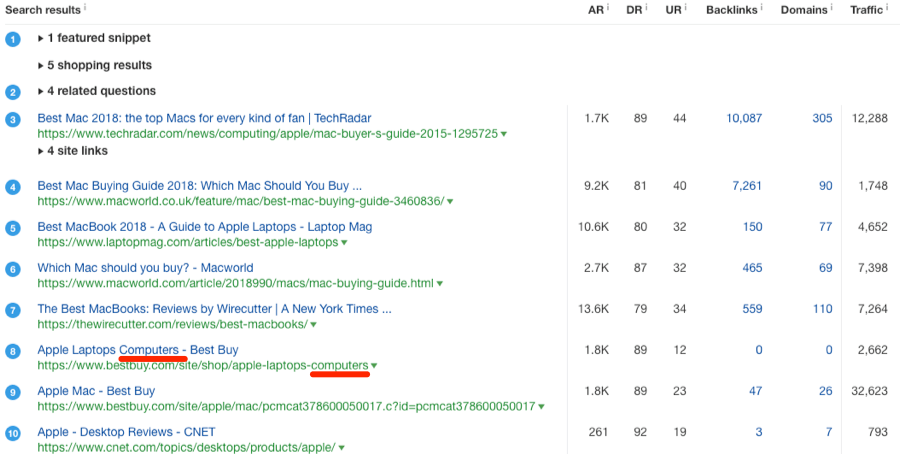This screenshot has width=900, height=454.
Task: Open Apple Mac Best Buy domains 26
Action: [826, 391]
